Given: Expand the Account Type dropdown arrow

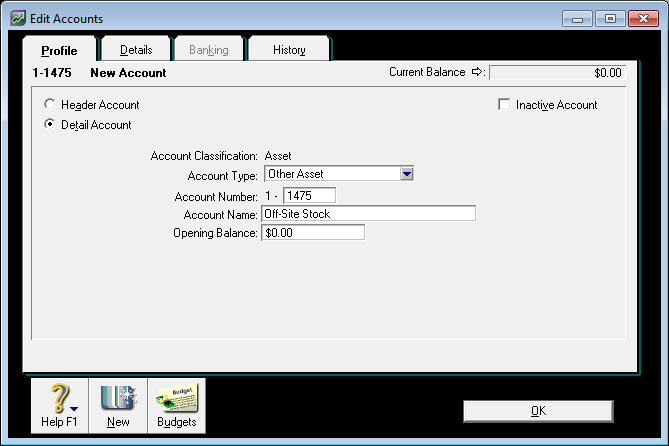Looking at the screenshot, I should click(x=406, y=174).
